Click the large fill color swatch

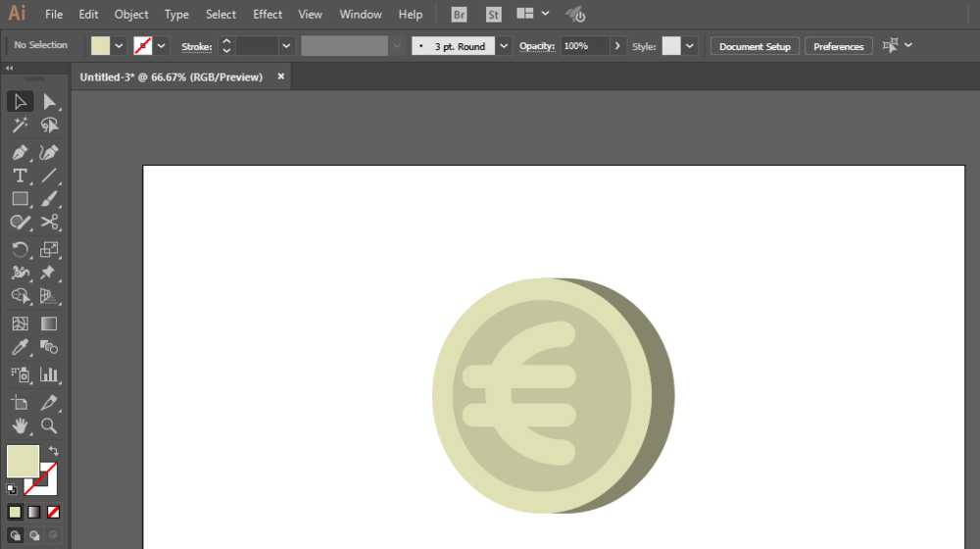(x=24, y=462)
